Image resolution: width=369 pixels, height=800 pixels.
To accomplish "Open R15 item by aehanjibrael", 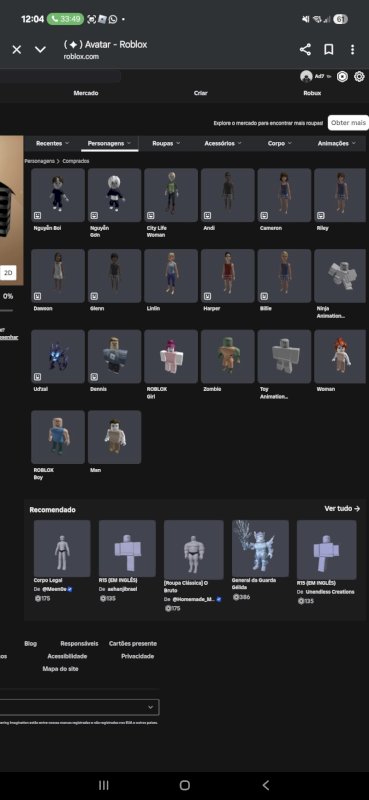I will point(127,548).
